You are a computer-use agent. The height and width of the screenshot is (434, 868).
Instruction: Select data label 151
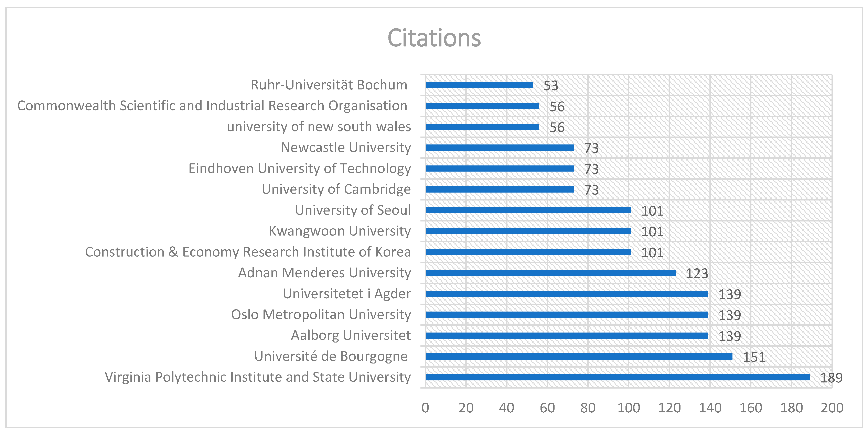point(754,357)
